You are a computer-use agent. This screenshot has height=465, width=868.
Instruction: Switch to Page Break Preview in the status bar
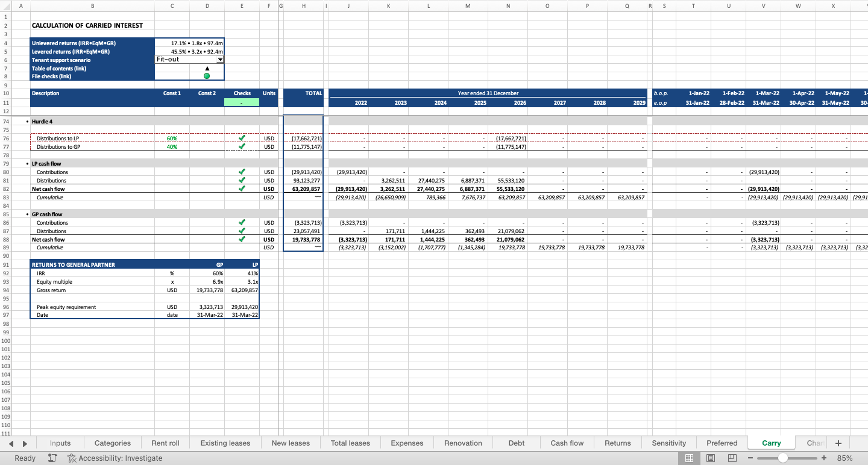[732, 458]
